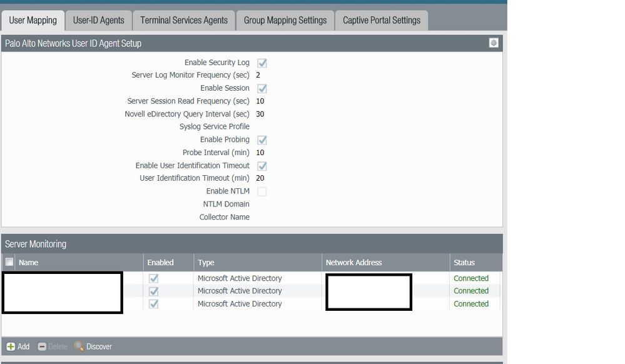The height and width of the screenshot is (364, 625).
Task: Sort by the Status column header
Action: click(464, 262)
